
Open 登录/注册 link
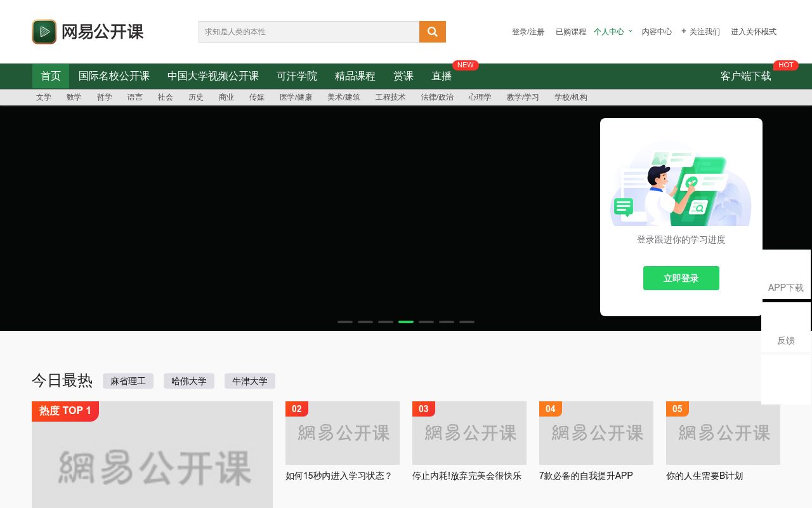[528, 32]
